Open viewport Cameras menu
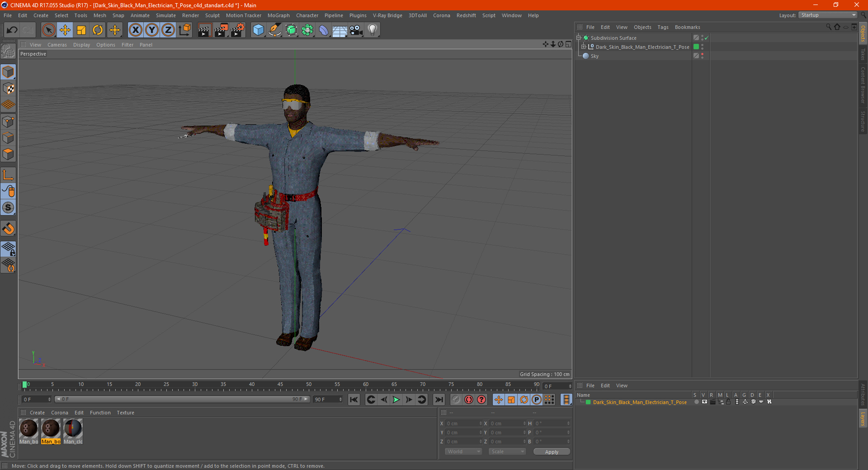Image resolution: width=868 pixels, height=470 pixels. click(x=57, y=45)
